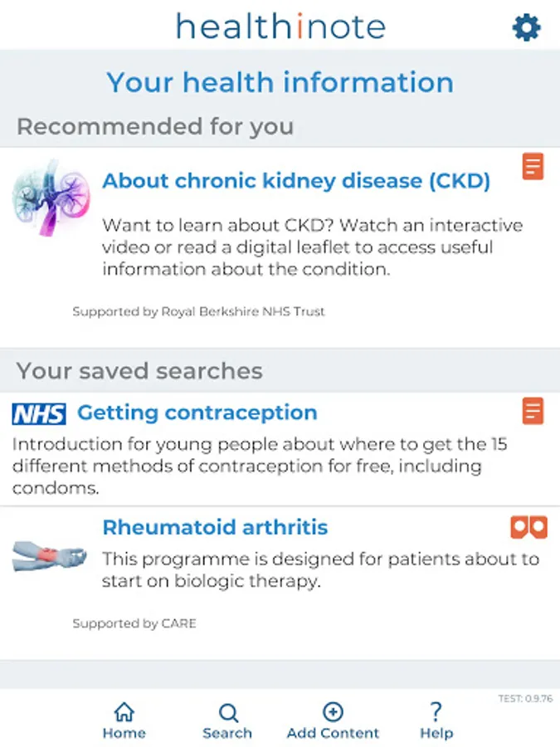Screen dimensions: 560x747
Task: Tap the Home house icon
Action: point(124,712)
